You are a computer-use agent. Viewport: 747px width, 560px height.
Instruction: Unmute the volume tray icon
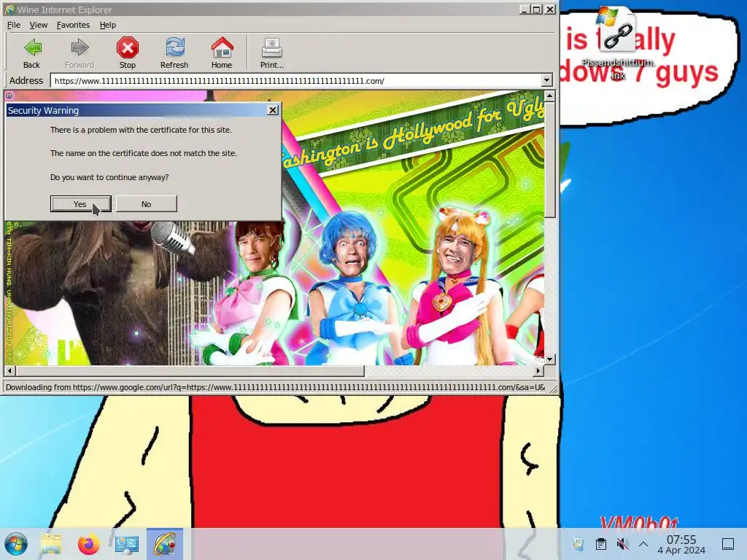coord(622,544)
